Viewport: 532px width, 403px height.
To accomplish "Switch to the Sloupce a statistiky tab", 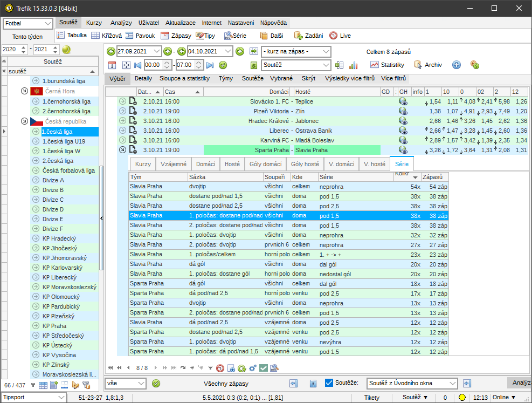I will click(184, 78).
